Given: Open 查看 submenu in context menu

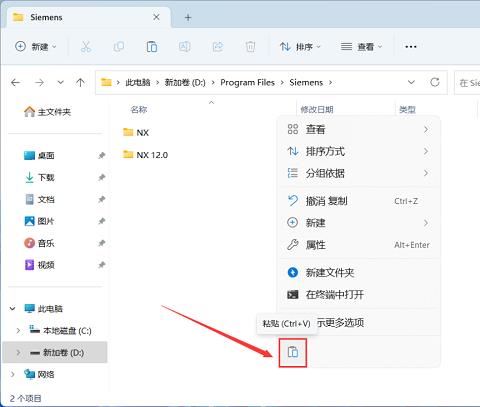Looking at the screenshot, I should click(358, 129).
